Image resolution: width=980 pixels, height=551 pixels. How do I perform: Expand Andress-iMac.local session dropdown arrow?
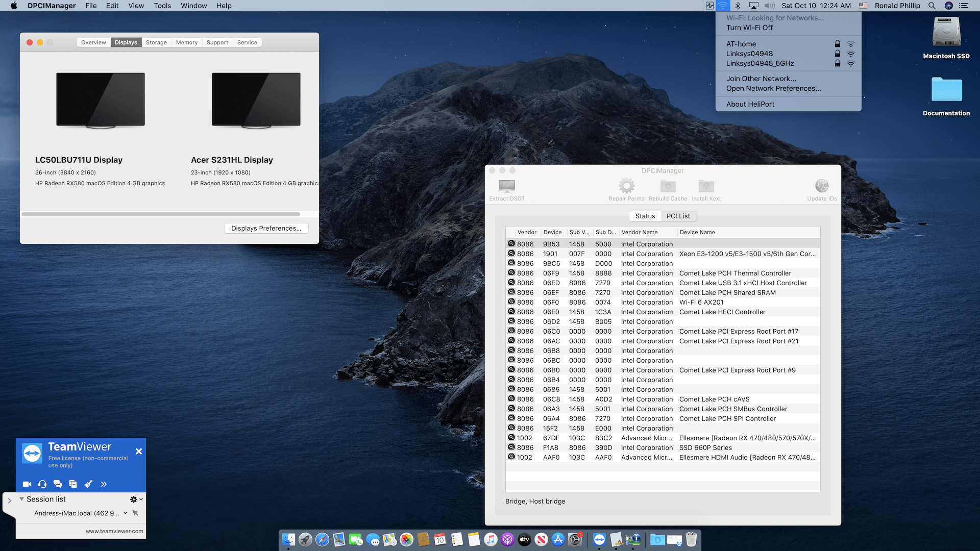click(x=125, y=513)
